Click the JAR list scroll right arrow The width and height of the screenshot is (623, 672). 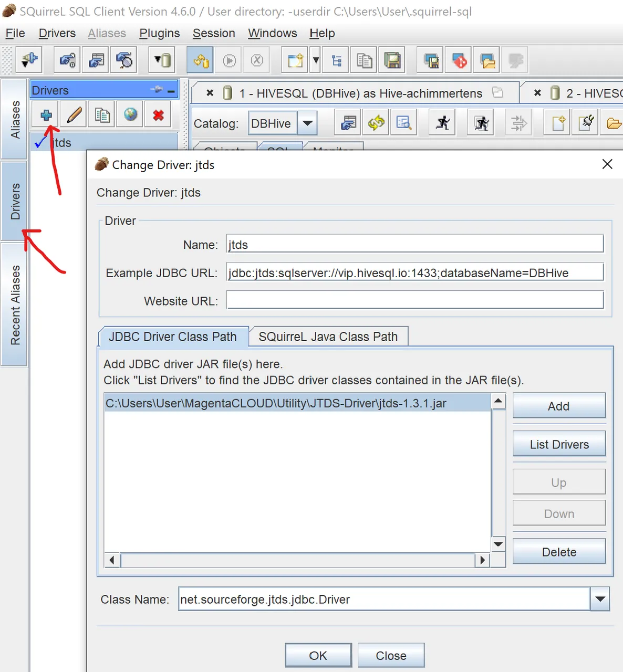click(482, 560)
